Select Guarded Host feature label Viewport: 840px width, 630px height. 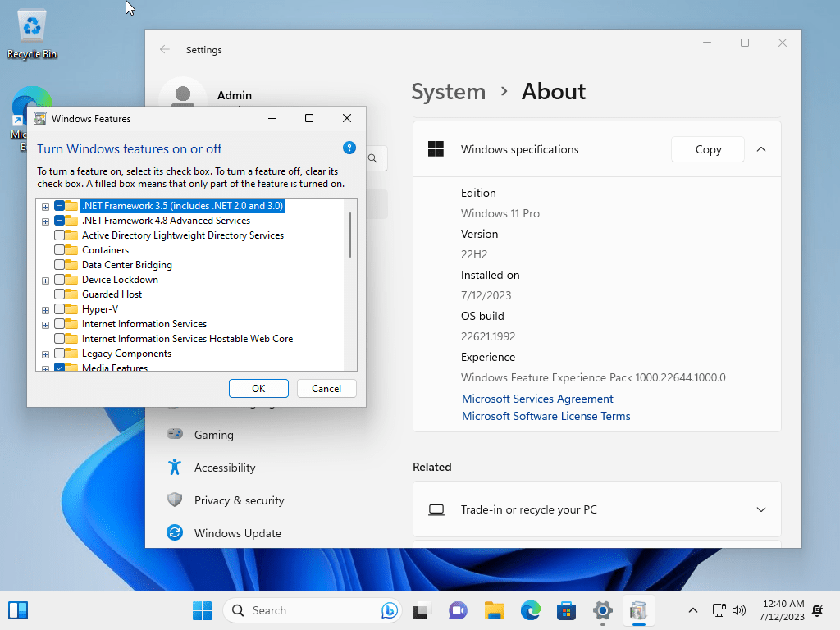tap(112, 294)
